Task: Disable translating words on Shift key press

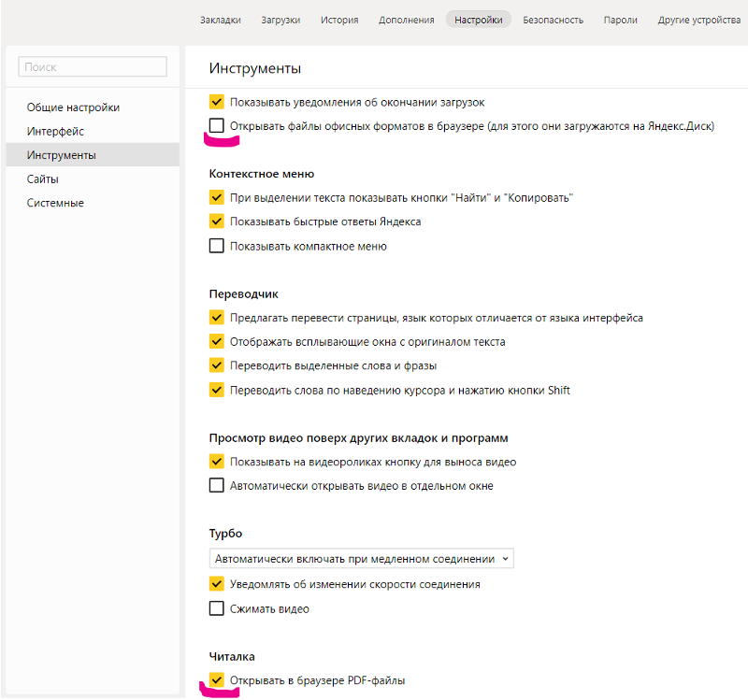Action: [x=217, y=390]
